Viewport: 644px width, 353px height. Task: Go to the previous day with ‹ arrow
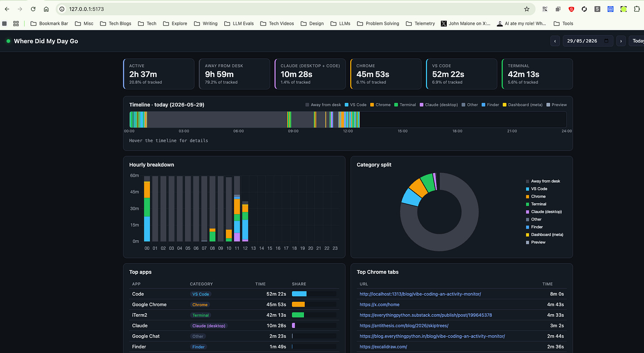(555, 41)
